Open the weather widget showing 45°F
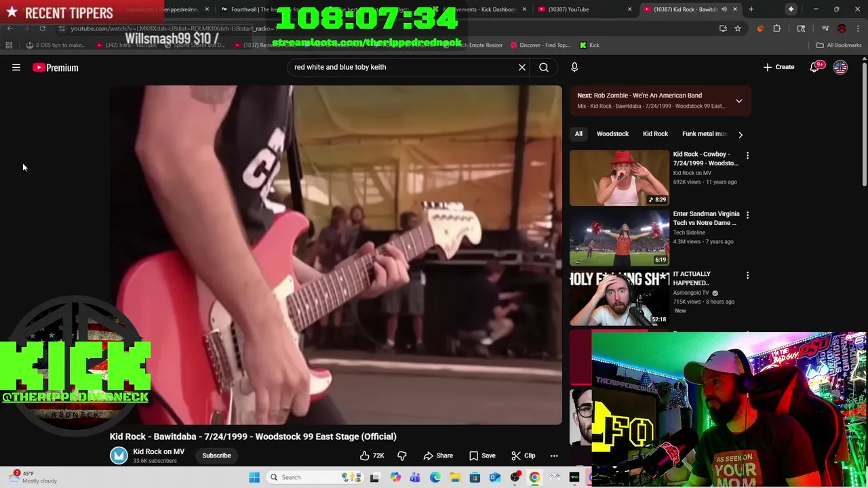The height and width of the screenshot is (488, 868). coord(33,477)
